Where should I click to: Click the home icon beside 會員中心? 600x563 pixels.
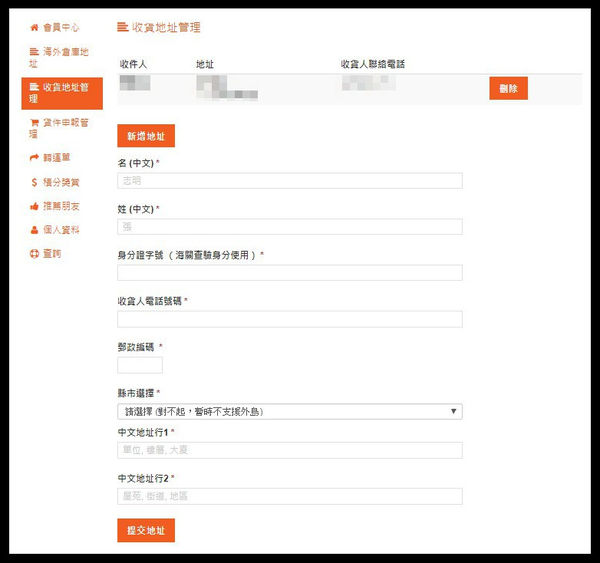tap(34, 27)
